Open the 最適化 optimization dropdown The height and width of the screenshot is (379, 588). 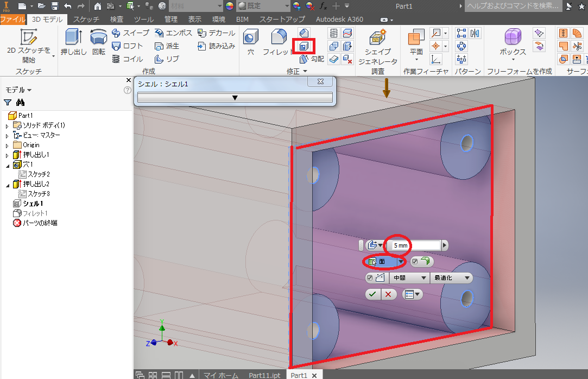pos(452,278)
